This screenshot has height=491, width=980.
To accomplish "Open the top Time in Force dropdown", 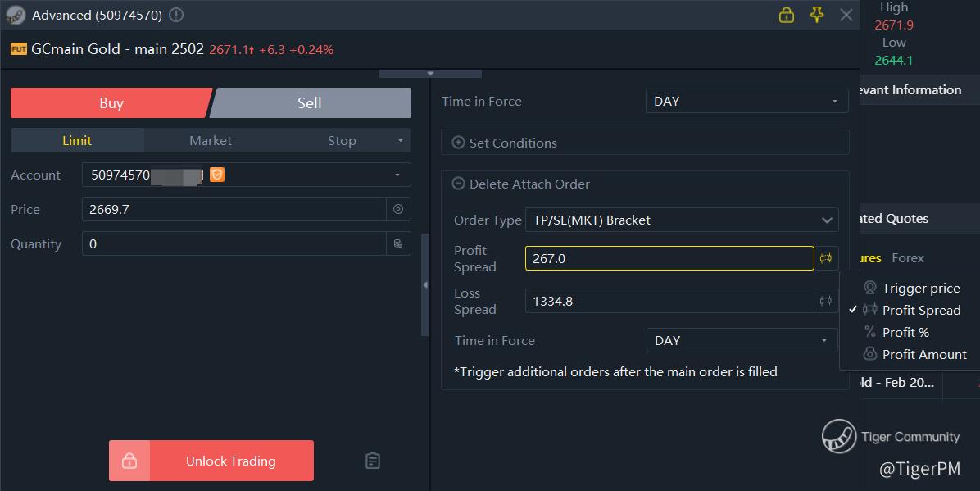I will [x=746, y=102].
